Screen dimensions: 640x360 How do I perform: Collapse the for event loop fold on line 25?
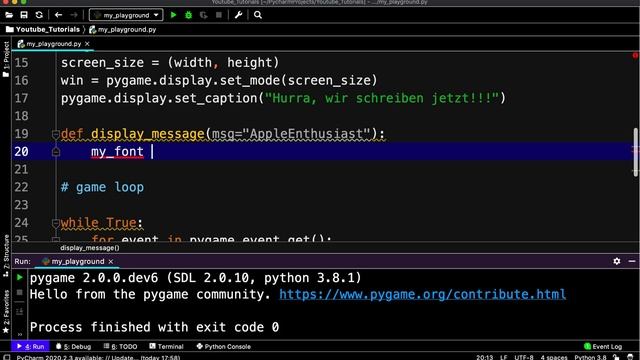pos(56,239)
